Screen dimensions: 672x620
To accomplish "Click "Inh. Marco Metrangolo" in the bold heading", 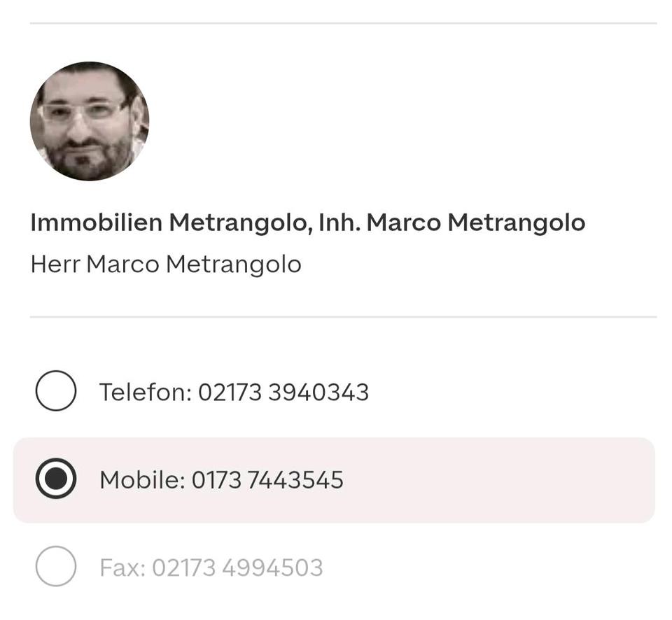I will [451, 223].
